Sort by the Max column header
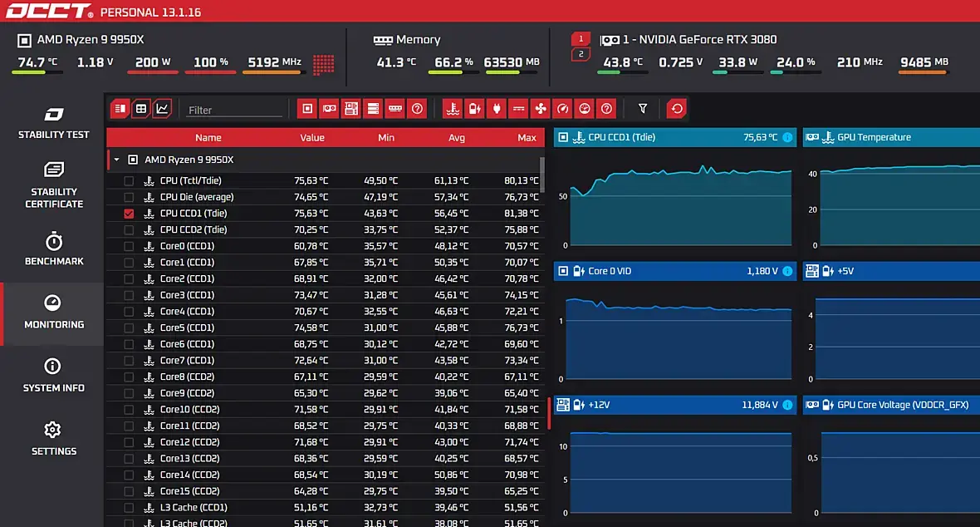This screenshot has height=527, width=980. click(527, 138)
